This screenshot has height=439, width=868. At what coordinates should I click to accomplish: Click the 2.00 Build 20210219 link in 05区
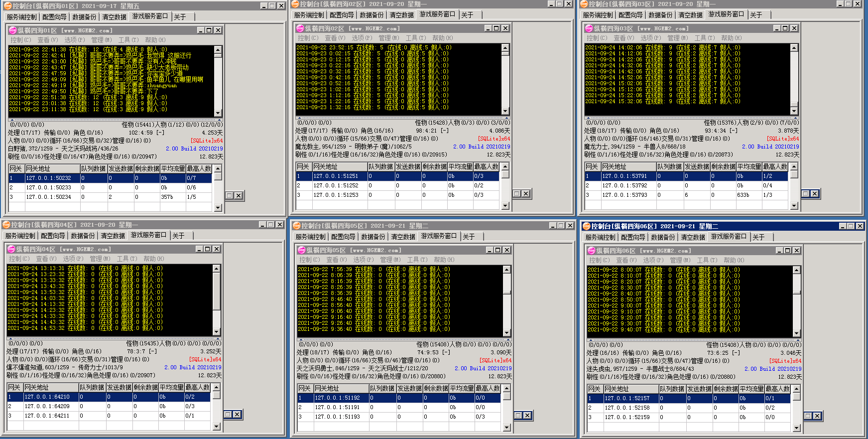pos(483,368)
